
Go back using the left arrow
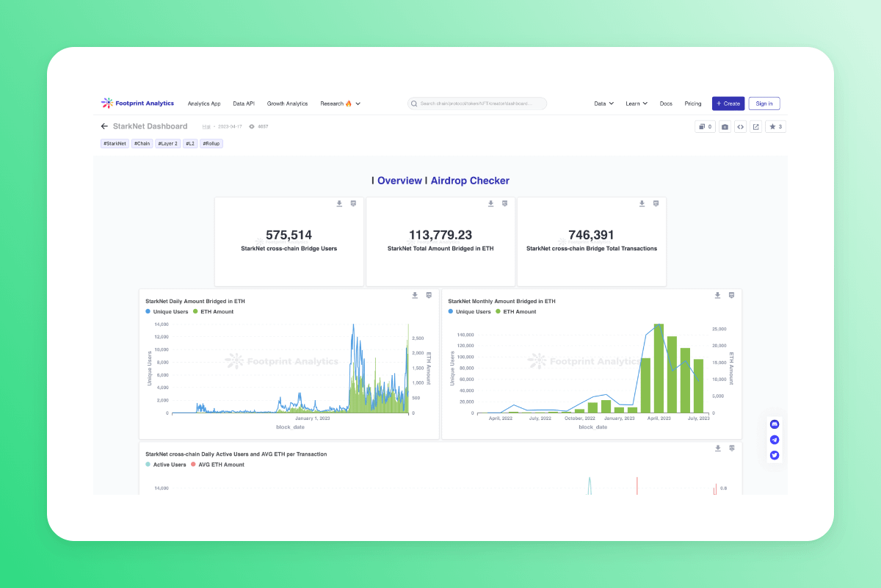click(x=104, y=126)
